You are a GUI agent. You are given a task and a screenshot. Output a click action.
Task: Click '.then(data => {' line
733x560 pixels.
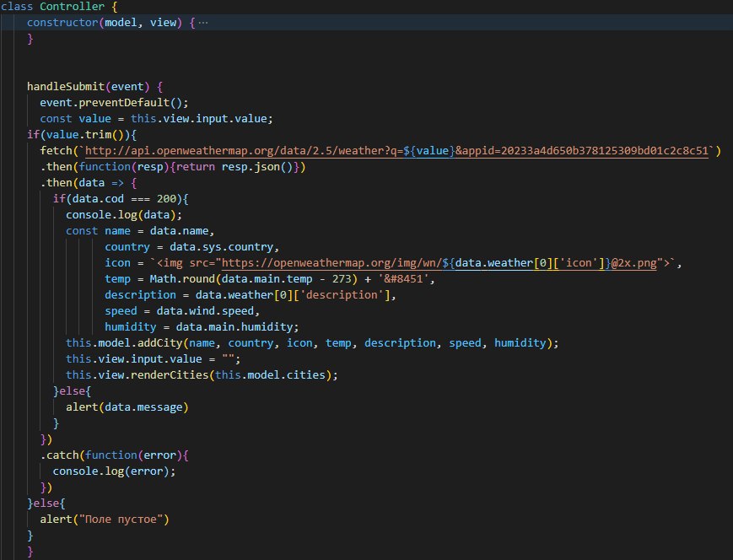tap(89, 183)
